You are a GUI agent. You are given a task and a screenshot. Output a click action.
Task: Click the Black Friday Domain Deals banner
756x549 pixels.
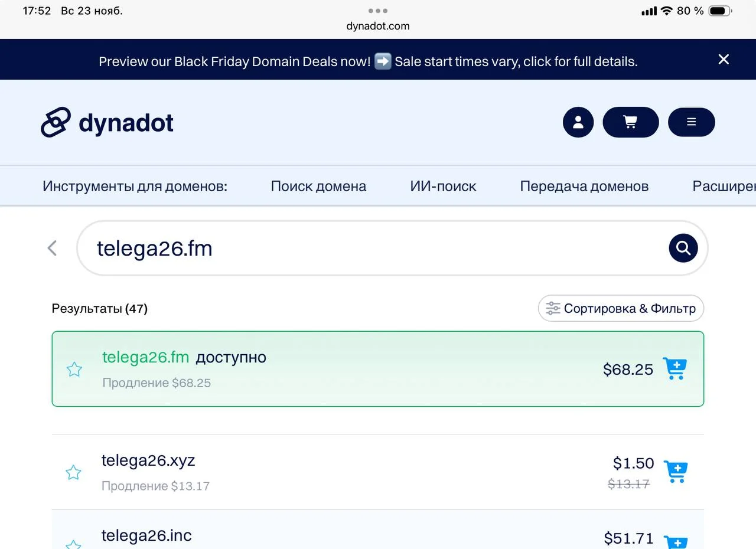(x=367, y=61)
